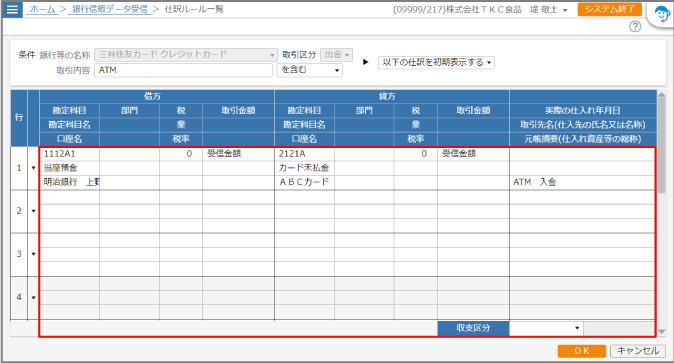Image resolution: width=674 pixels, height=363 pixels.
Task: Open the user name 堤 敬士 dropdown
Action: click(548, 9)
